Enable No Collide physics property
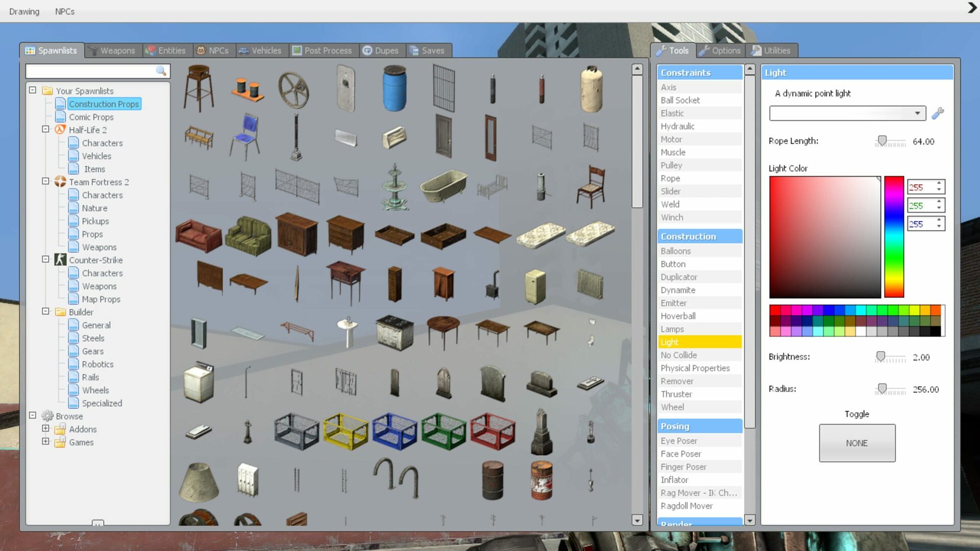This screenshot has width=980, height=551. pos(678,355)
